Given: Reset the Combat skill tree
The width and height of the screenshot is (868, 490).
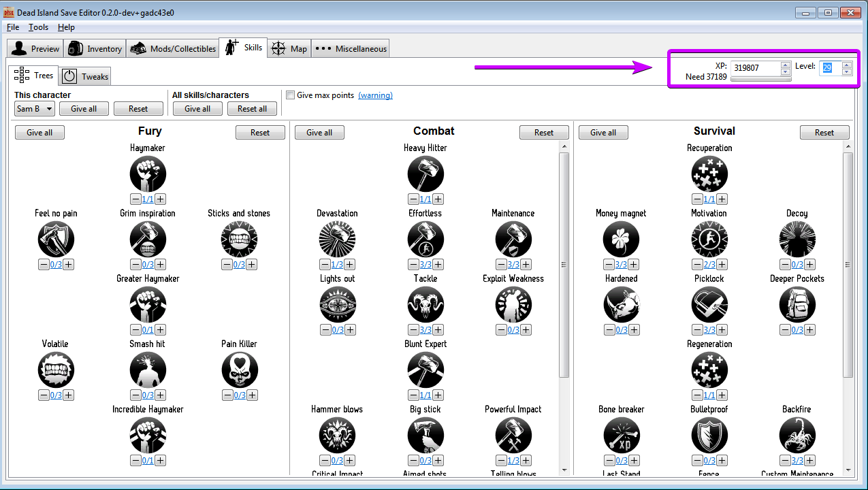Looking at the screenshot, I should [x=544, y=133].
